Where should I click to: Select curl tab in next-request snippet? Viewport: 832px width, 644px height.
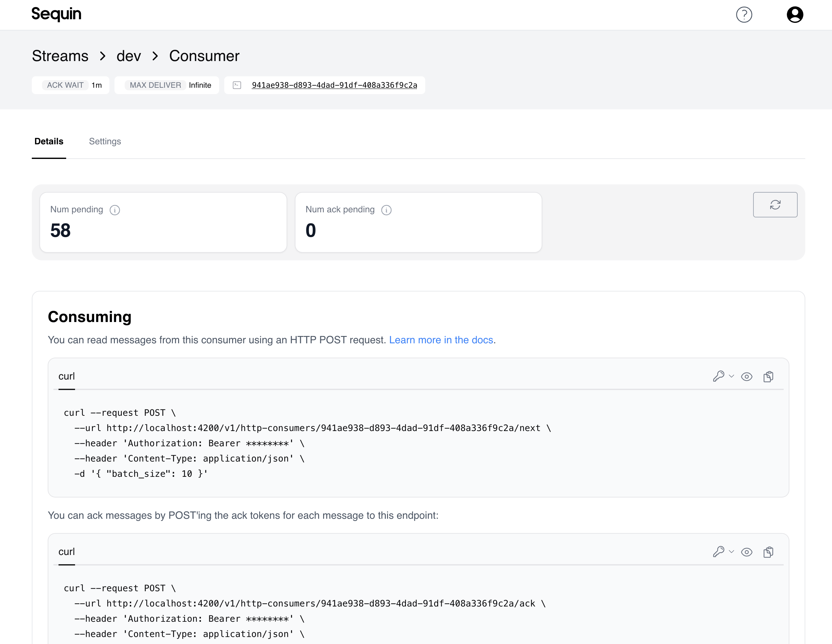(66, 376)
